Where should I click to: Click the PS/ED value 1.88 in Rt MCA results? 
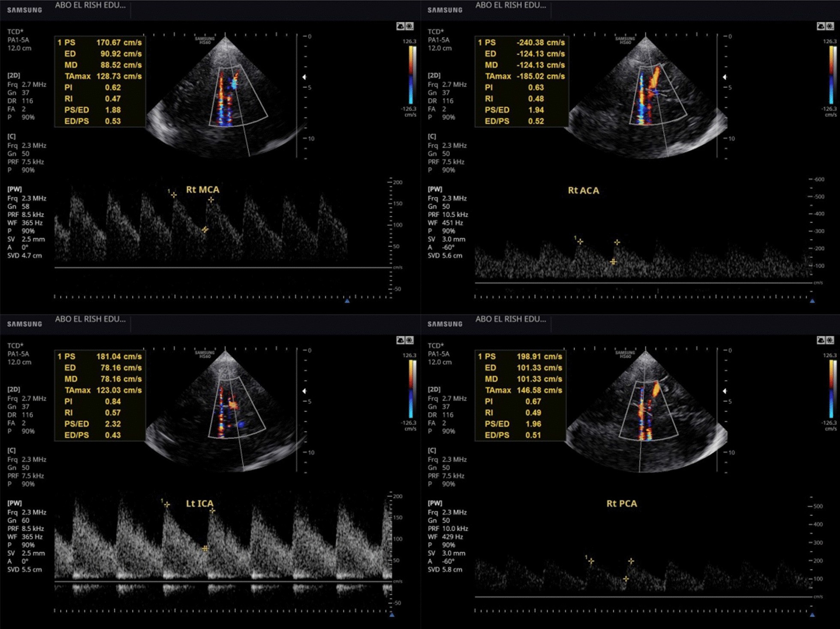(113, 110)
